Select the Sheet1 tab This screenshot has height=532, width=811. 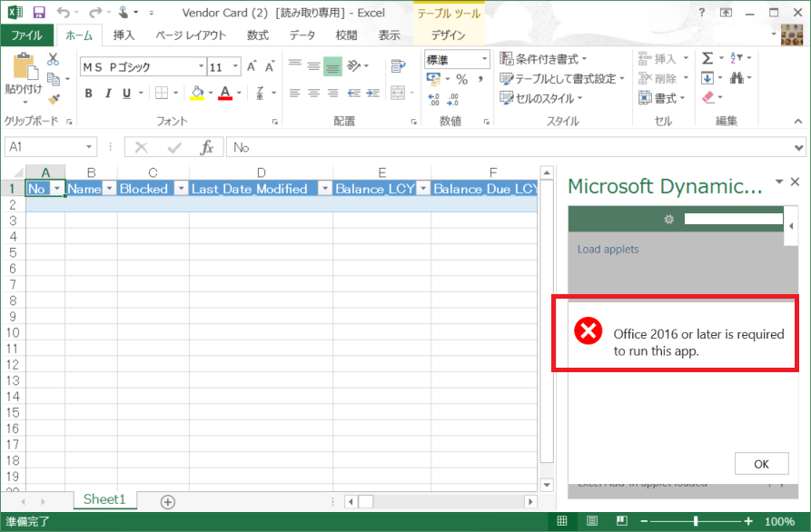click(x=104, y=499)
